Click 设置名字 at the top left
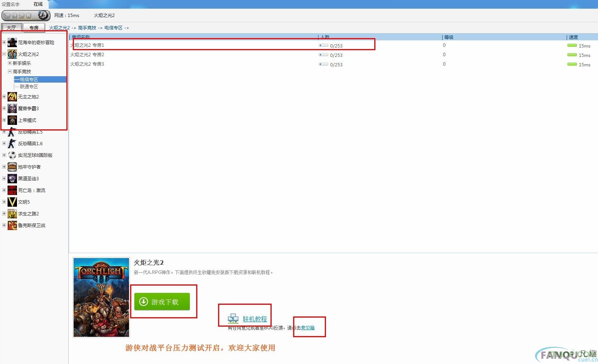The height and width of the screenshot is (364, 598). point(11,4)
